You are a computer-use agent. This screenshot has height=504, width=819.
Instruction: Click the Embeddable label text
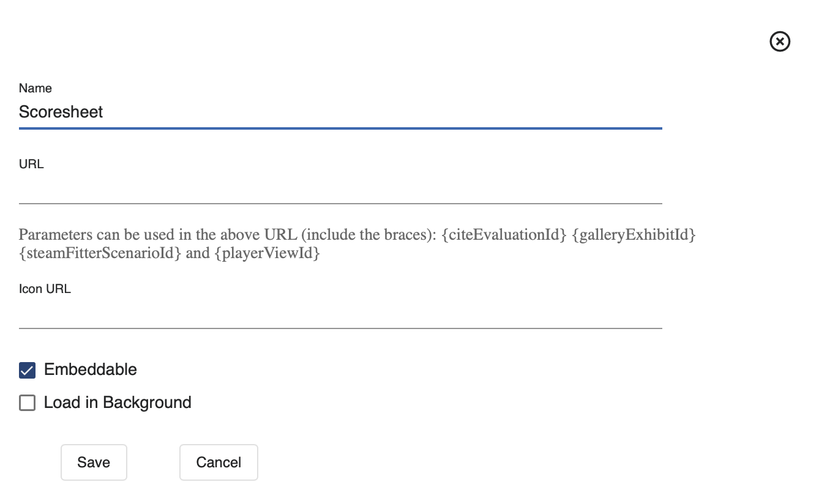point(90,369)
